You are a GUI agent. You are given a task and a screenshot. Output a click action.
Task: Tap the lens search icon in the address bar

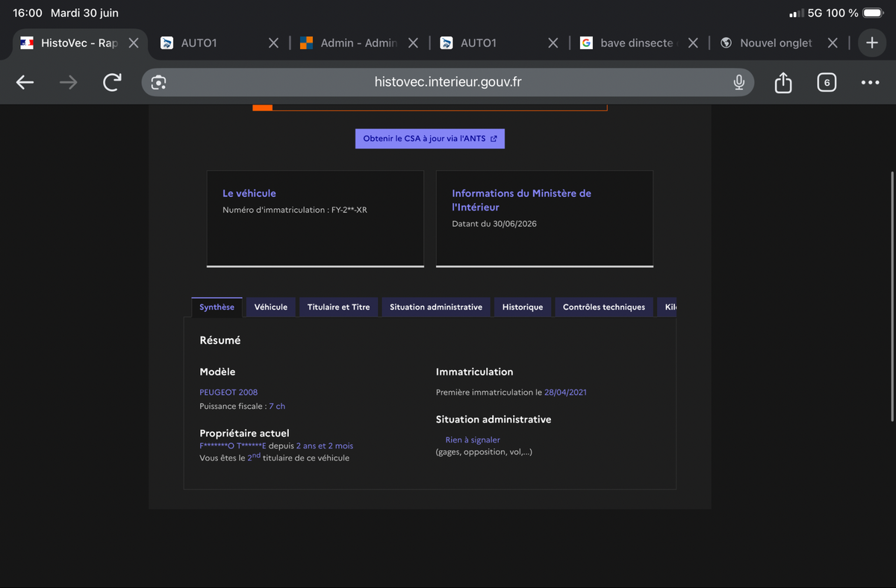(x=158, y=83)
